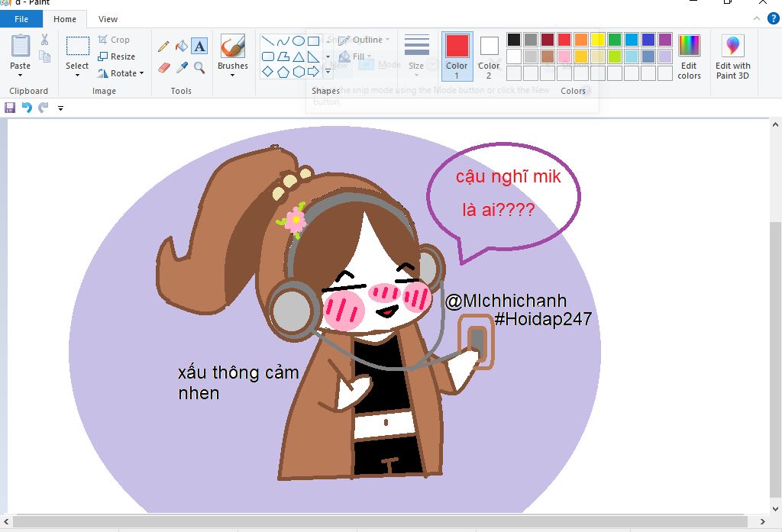
Task: Pick the purple color swatch
Action: 665,40
